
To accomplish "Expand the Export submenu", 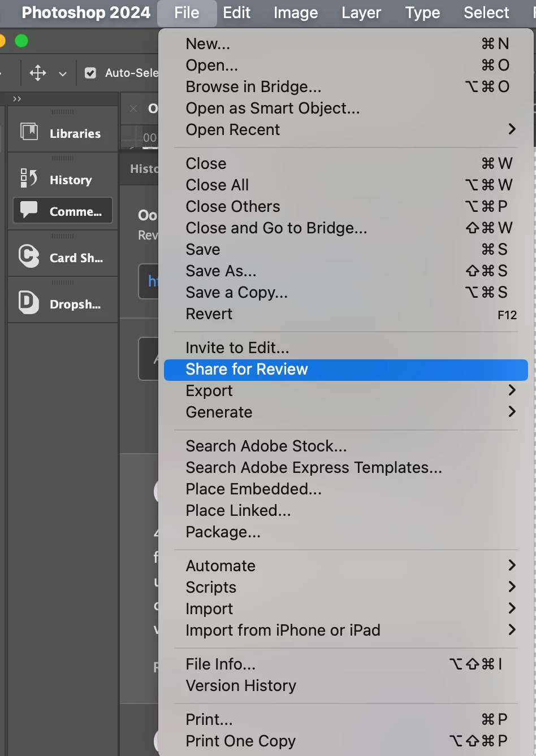I will click(x=345, y=390).
